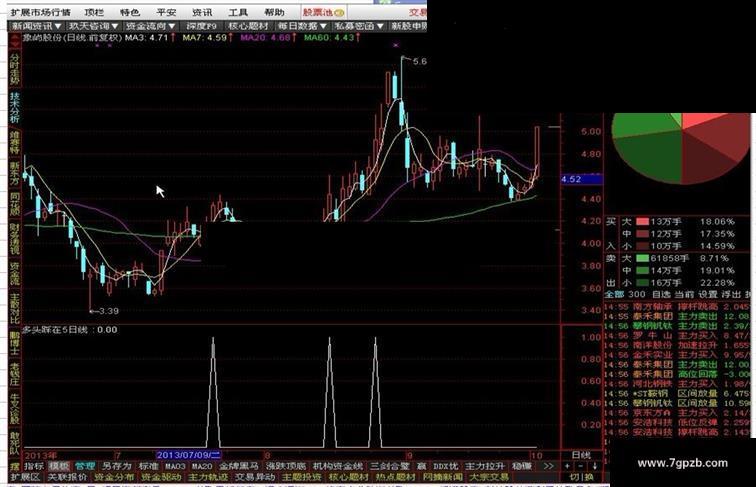Expand the 玖天咨询 dropdown

[94, 26]
